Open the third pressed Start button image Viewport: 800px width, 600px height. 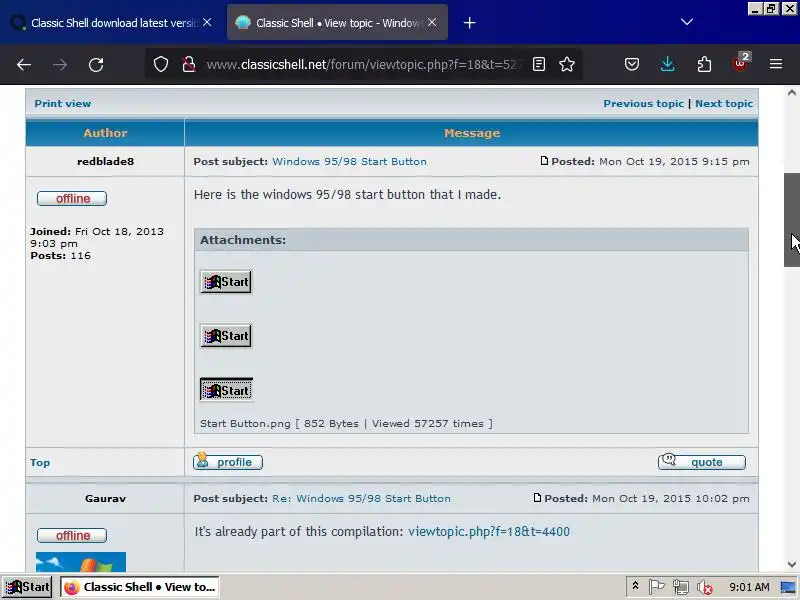(x=226, y=390)
